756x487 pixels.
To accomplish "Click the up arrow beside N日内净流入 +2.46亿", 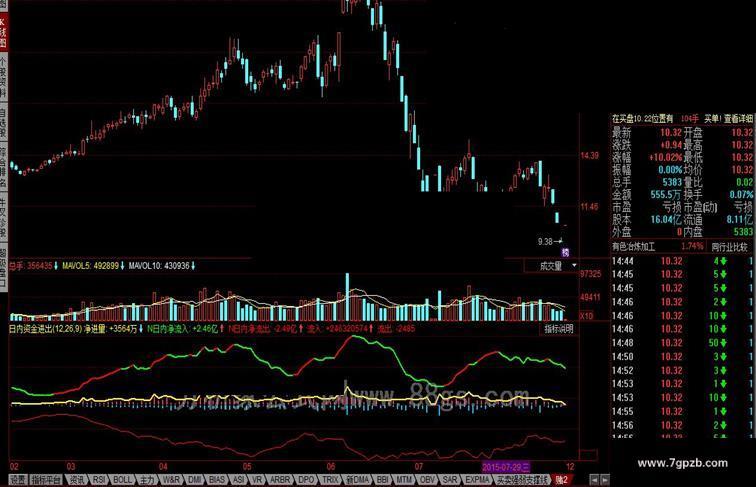I will point(222,329).
